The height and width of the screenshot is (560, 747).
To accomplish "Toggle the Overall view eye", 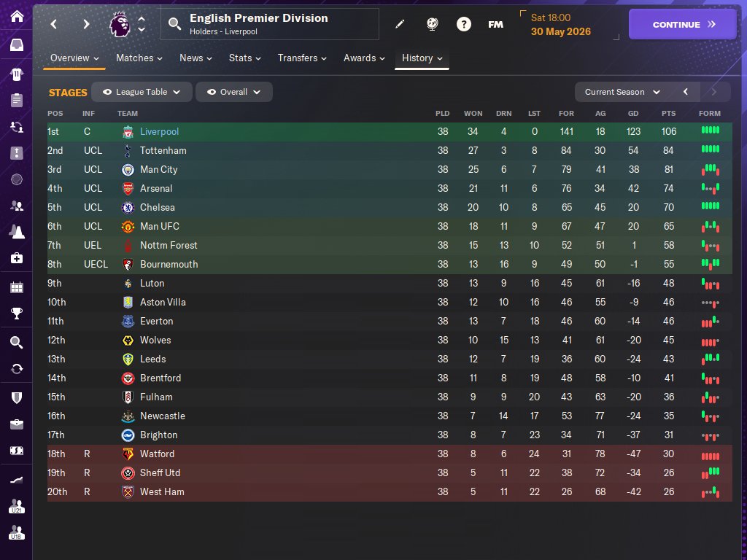I will [212, 92].
